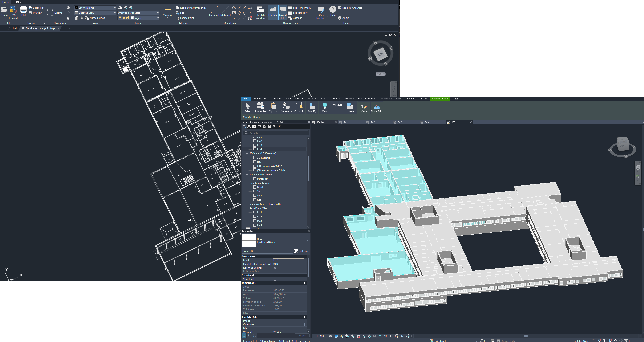Screen dimensions: 644x342
Task: Toggle the Room Bounding checkbox
Action: click(x=275, y=268)
